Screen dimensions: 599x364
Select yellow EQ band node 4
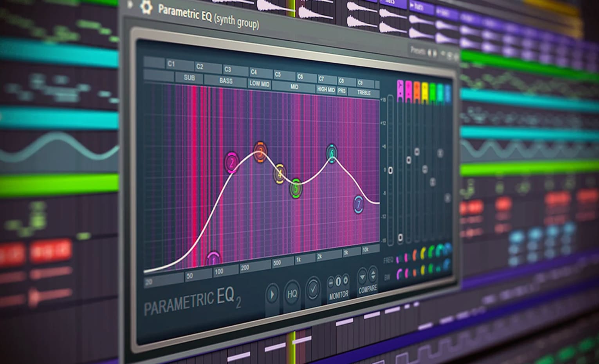(x=280, y=174)
